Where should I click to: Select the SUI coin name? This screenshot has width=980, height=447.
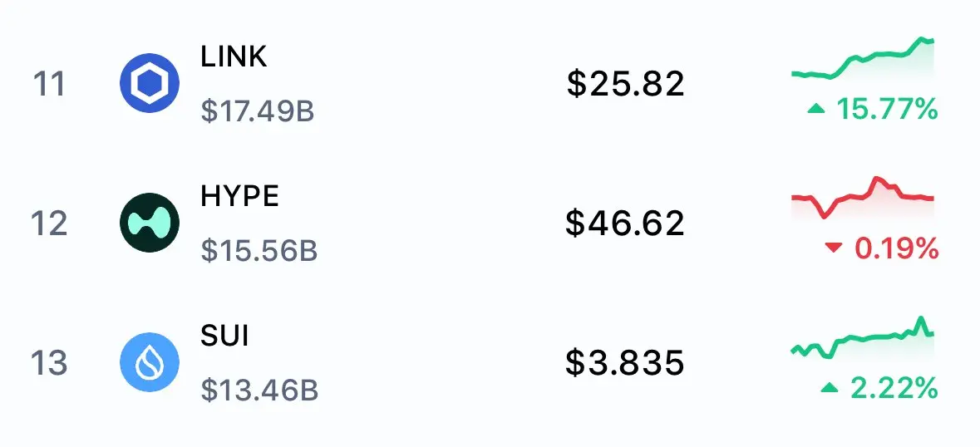point(225,336)
